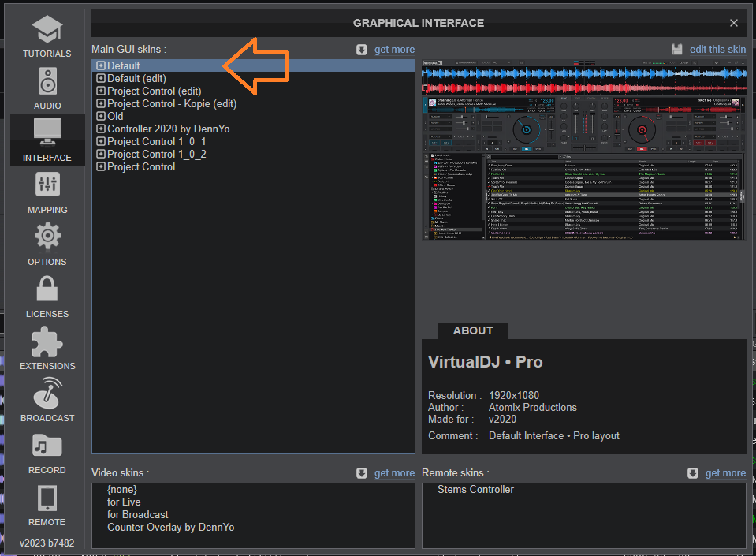Expand the last Project Control entry

click(x=101, y=166)
